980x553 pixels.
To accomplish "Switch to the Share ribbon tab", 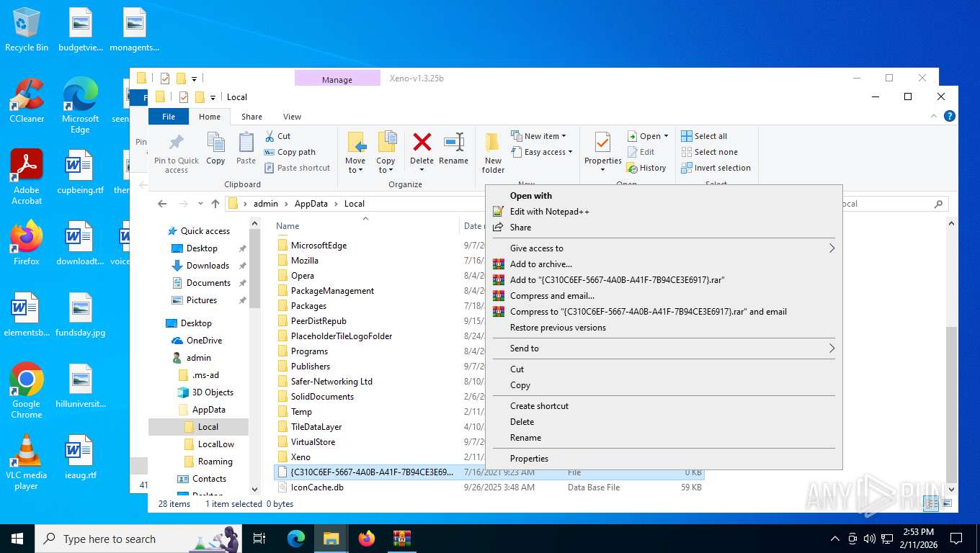I will 251,117.
